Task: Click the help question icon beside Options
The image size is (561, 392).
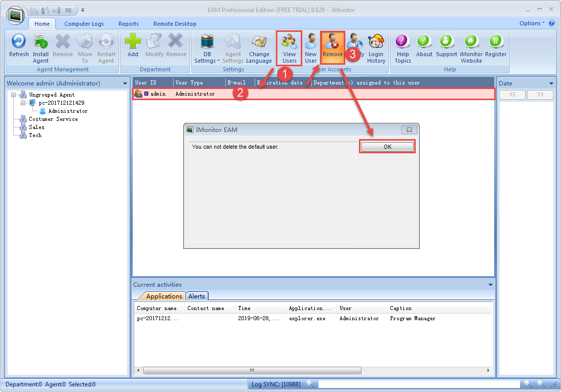Action: pyautogui.click(x=551, y=23)
